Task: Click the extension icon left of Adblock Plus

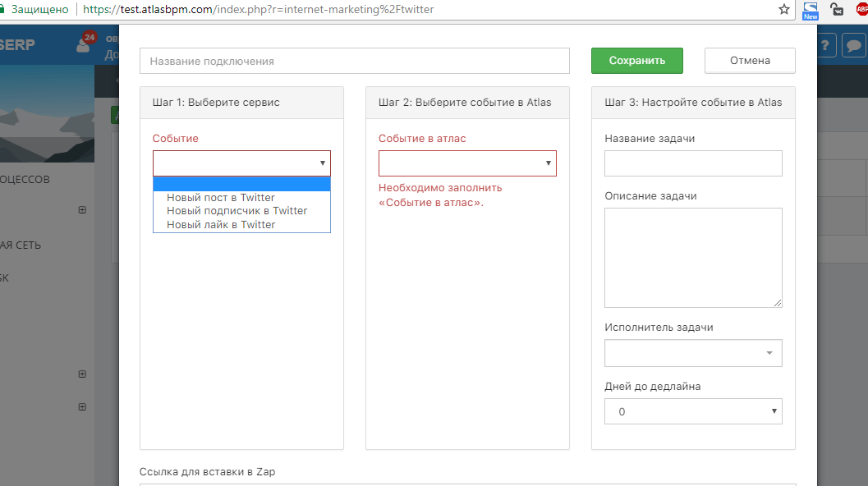Action: coord(837,9)
